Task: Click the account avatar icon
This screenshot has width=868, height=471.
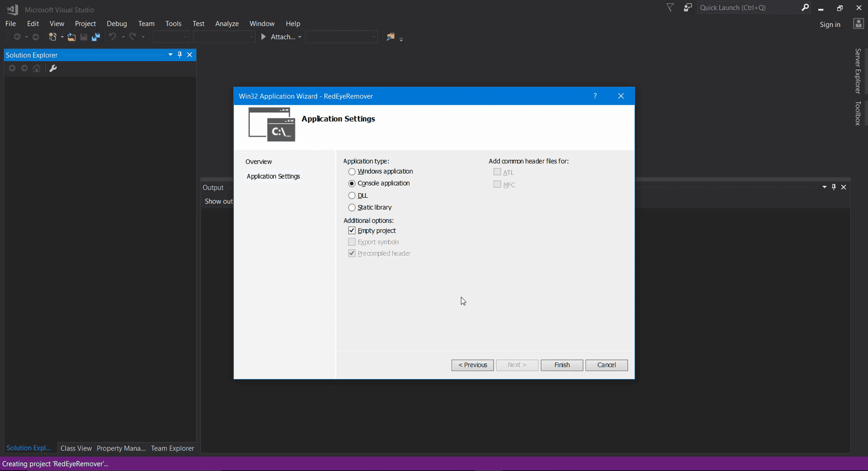Action: click(x=858, y=24)
